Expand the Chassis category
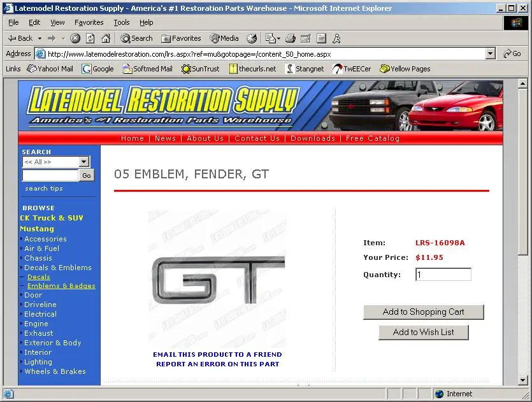Viewport: 532px width, 402px height. click(x=38, y=258)
